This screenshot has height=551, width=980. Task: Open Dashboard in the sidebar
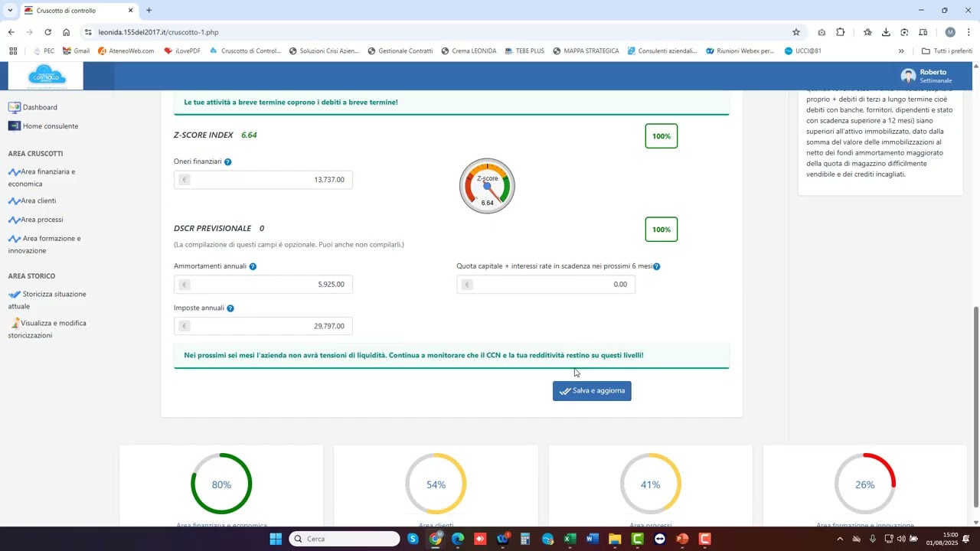point(39,108)
